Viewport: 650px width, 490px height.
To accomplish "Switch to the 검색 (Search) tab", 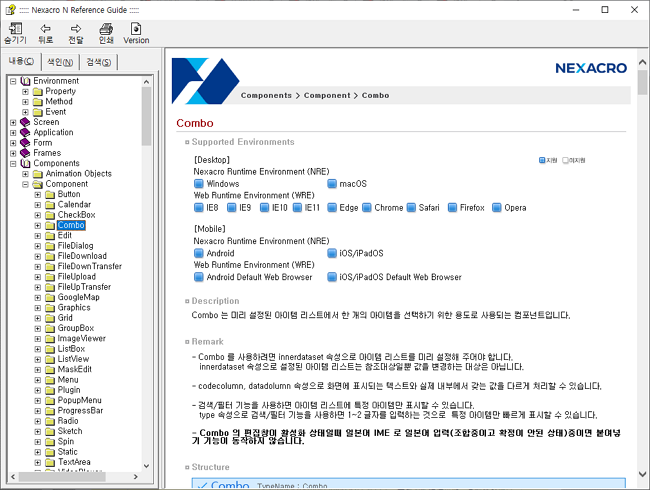I will [99, 62].
